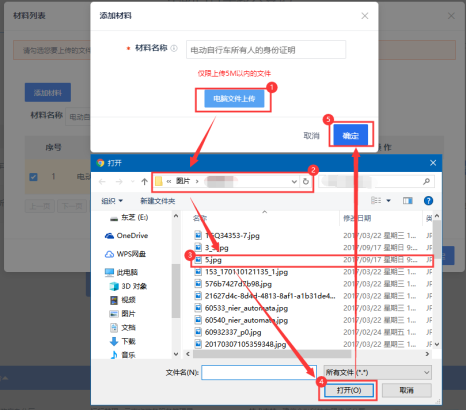466x411 pixels.
Task: Click 新建文件夹 in the toolbar
Action: [158, 201]
